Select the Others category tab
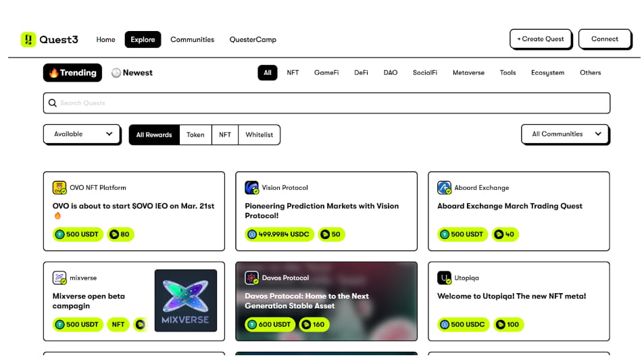644x364 pixels. tap(590, 73)
